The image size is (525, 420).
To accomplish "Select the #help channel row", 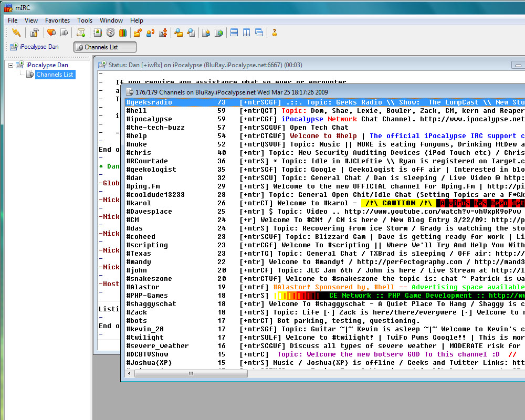I will [x=325, y=135].
